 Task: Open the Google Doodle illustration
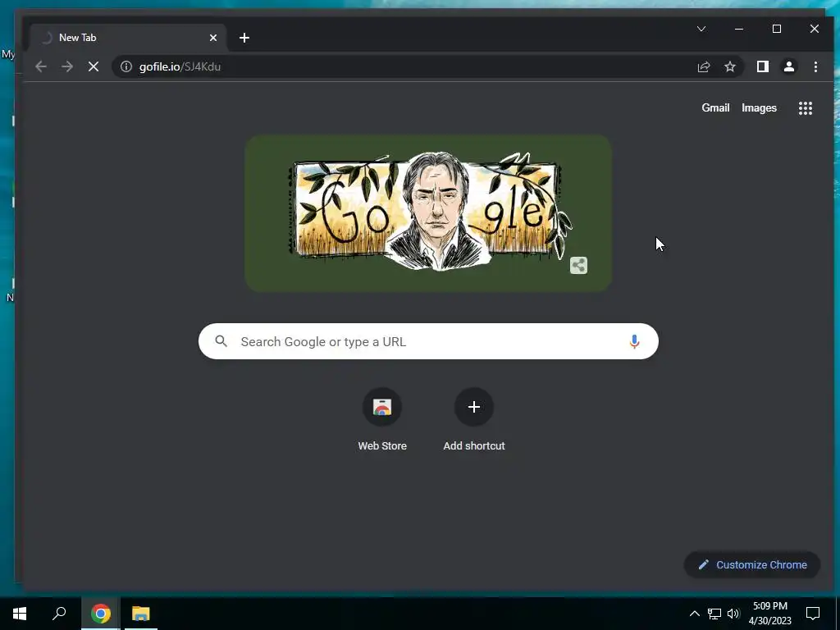coord(428,212)
